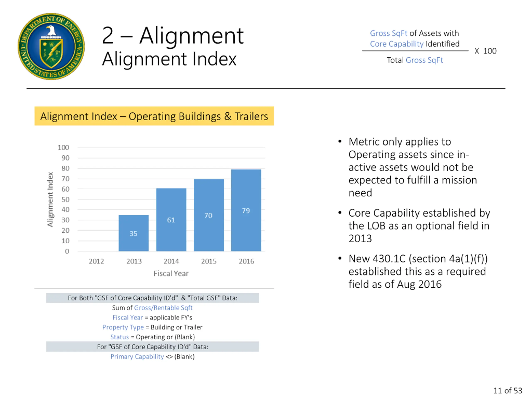532x399 pixels.
Task: Open the Gross/Rentable Sqft link
Action: click(163, 308)
